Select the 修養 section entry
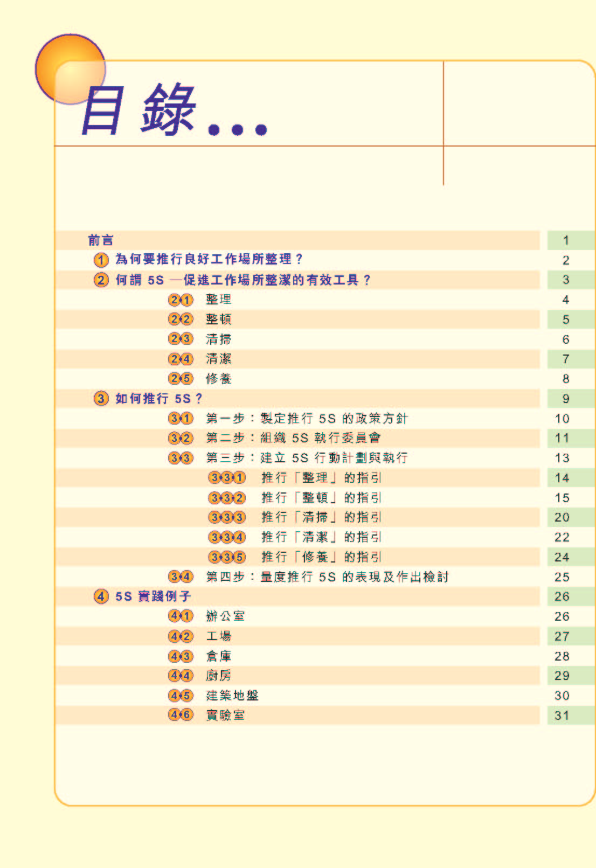 point(219,379)
